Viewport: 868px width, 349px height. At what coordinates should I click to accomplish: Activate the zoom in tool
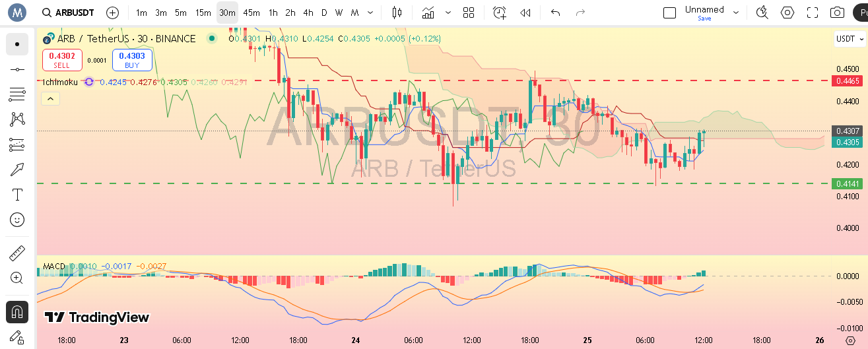[17, 278]
